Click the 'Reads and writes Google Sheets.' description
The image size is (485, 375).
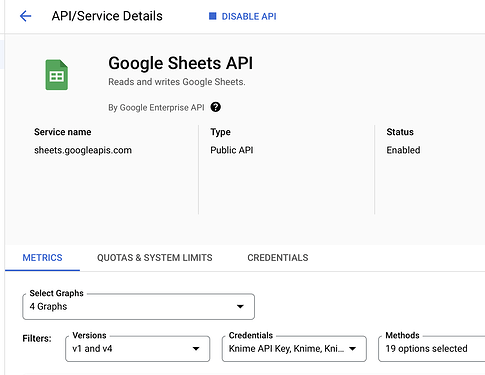tap(177, 82)
